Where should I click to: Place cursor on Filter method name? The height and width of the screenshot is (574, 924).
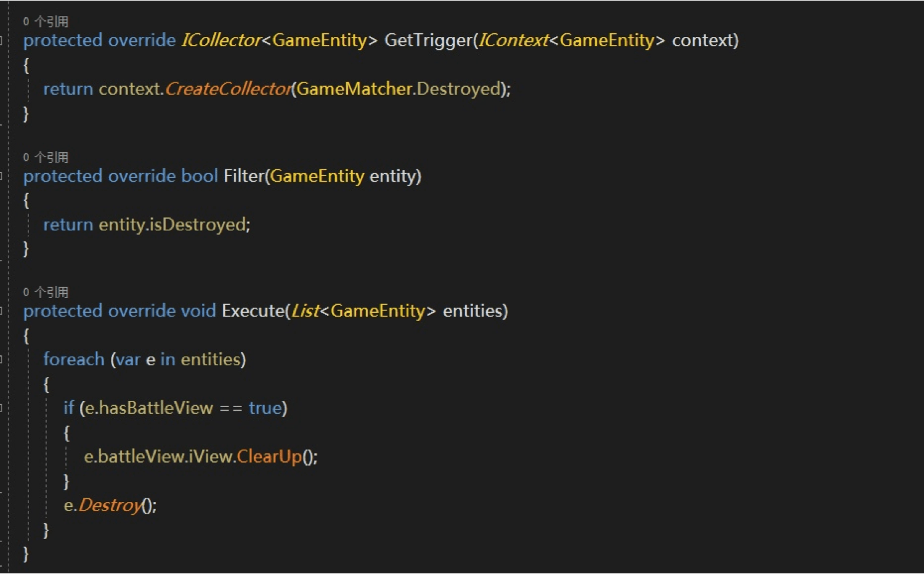[243, 176]
